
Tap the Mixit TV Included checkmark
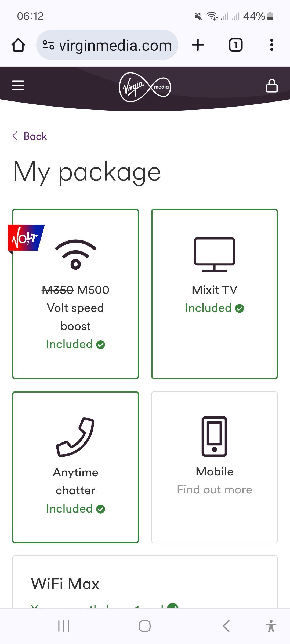pos(240,308)
